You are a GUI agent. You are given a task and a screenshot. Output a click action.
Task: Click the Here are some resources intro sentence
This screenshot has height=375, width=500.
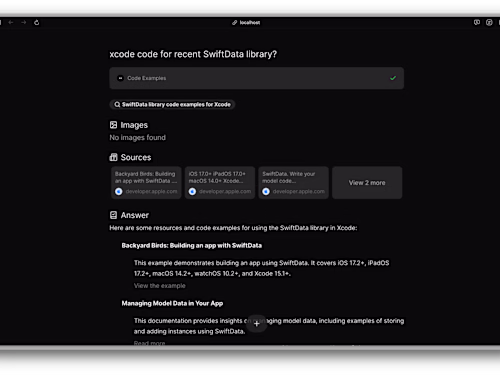tap(233, 228)
